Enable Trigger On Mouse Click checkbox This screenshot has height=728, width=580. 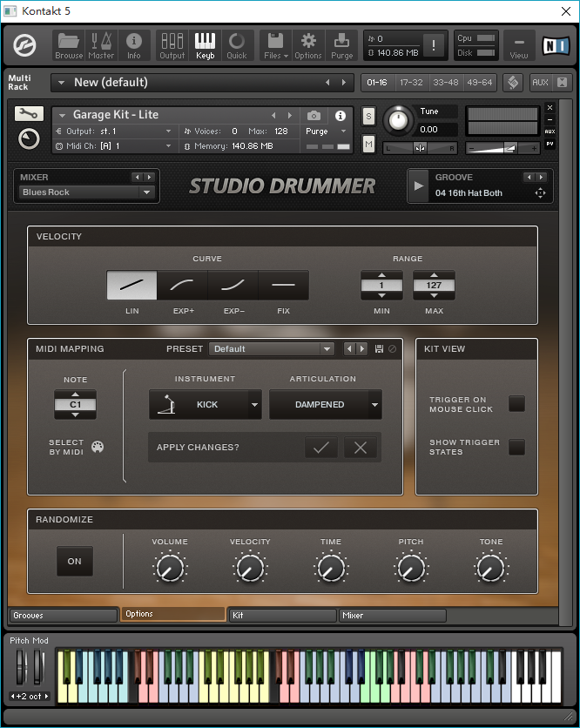[516, 403]
